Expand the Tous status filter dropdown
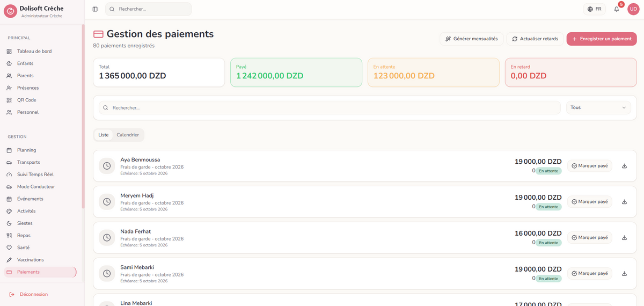Image resolution: width=644 pixels, height=306 pixels. [x=598, y=107]
